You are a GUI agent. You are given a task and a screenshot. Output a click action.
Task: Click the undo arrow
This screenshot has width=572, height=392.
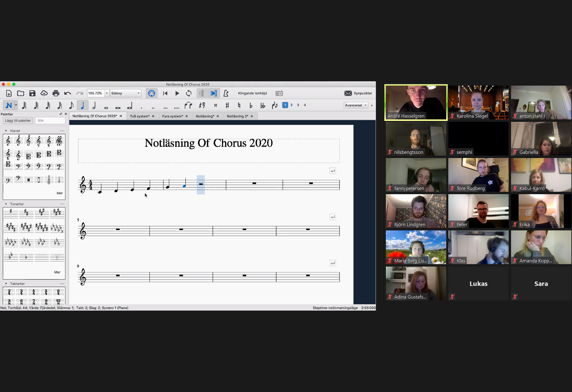(68, 93)
